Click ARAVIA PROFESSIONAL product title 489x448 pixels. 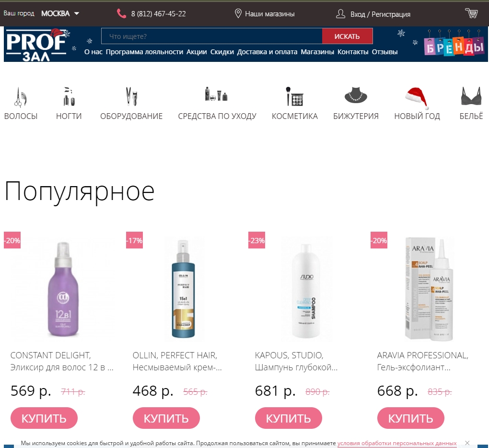[x=422, y=361]
